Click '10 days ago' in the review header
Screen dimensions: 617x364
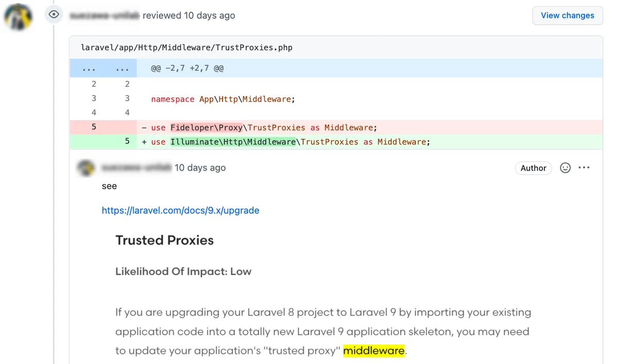click(209, 15)
